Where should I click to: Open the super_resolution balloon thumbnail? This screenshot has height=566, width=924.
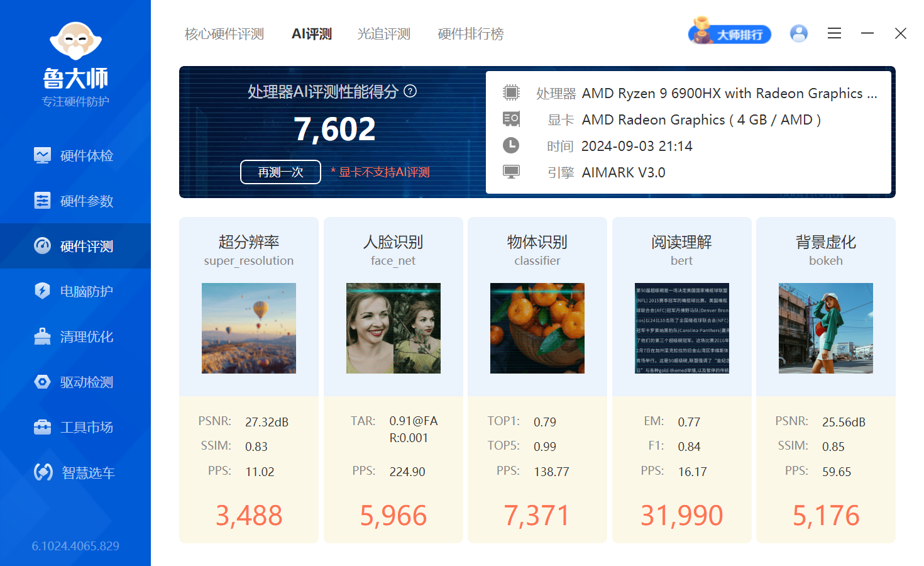tap(249, 328)
